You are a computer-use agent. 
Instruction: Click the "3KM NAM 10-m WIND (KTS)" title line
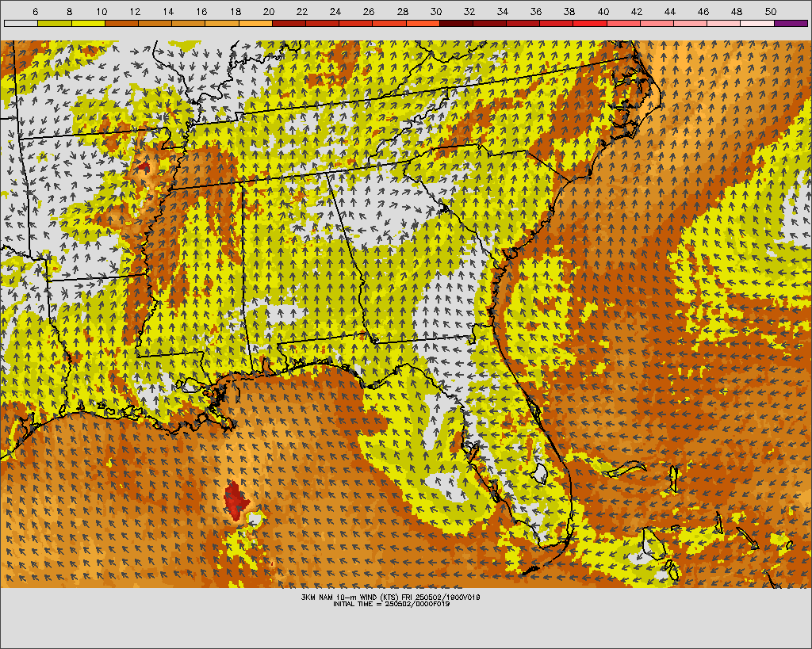(x=390, y=597)
